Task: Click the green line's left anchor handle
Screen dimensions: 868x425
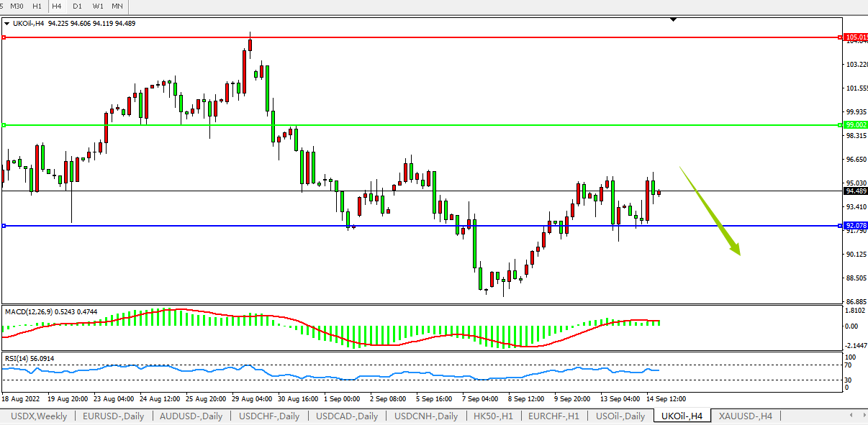Action: (4, 125)
